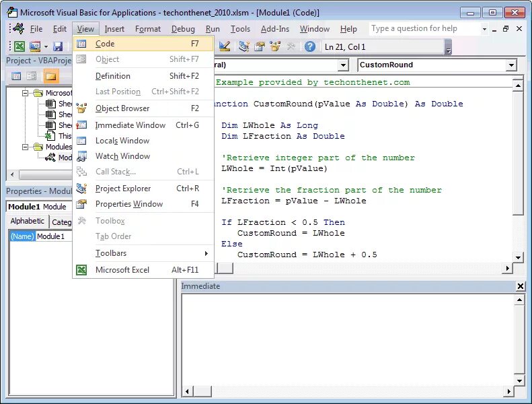Select Microsoft Excel menu entry
Screen dimensions: 532x404
[x=143, y=270]
